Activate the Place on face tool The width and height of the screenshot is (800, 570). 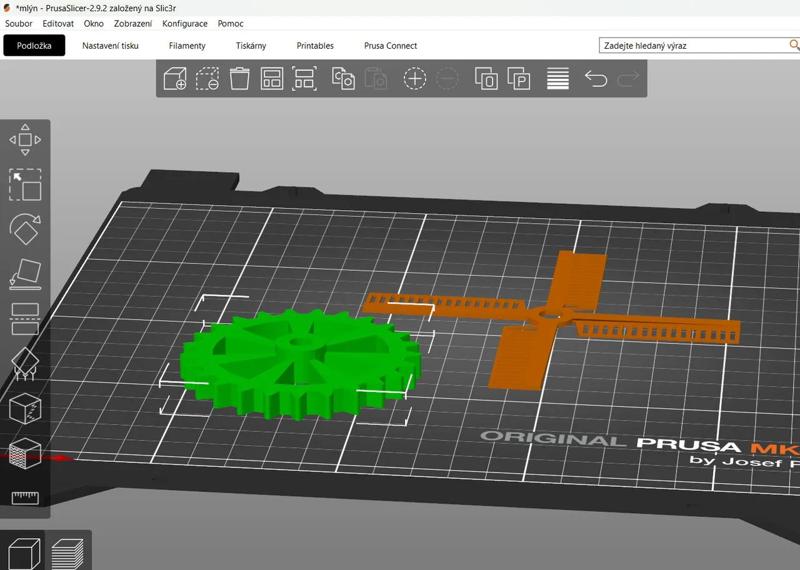click(x=25, y=273)
